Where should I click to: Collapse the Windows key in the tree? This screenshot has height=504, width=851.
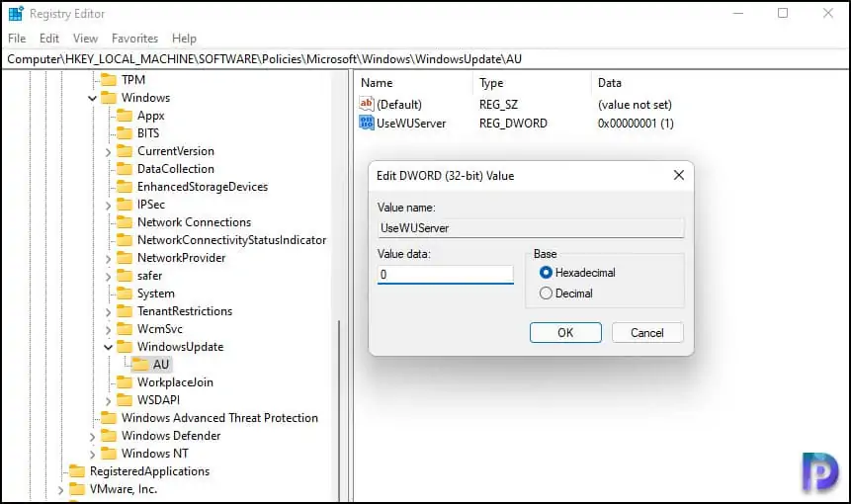click(92, 98)
